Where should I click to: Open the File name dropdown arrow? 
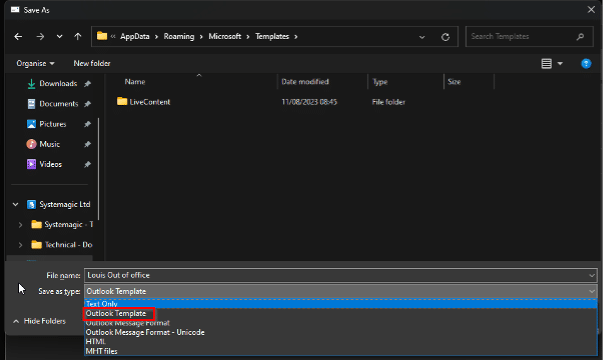coord(592,275)
